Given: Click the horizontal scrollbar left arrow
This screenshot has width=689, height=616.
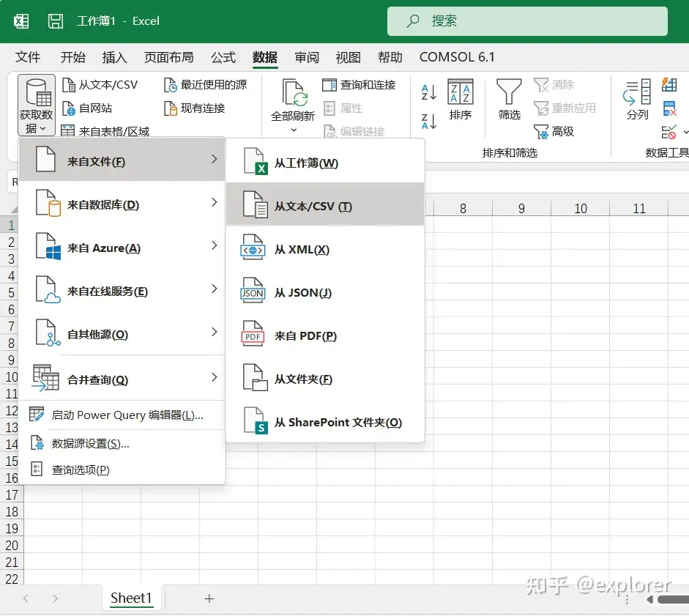Looking at the screenshot, I should coord(650,599).
